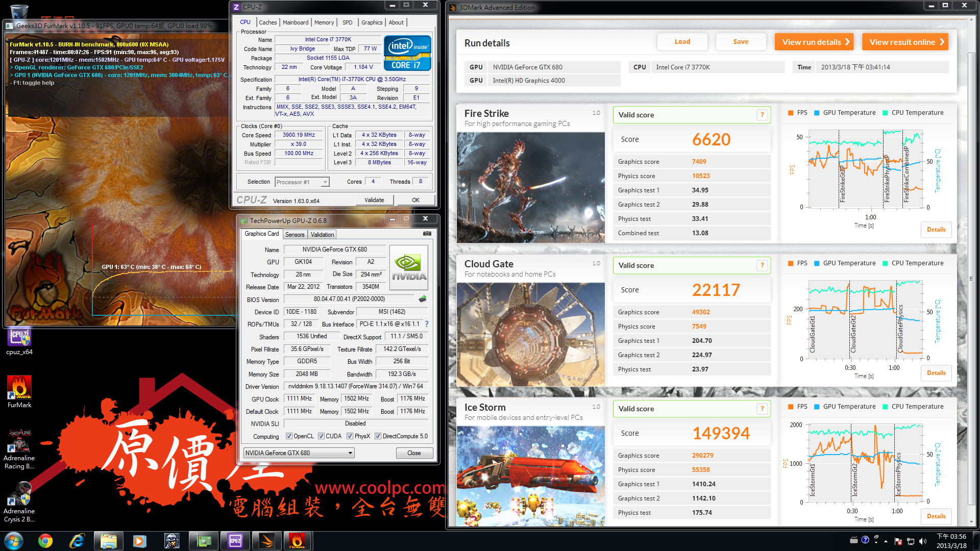Screen dimensions: 980x551
Task: Click the Cloud Gate preview thumbnail
Action: (x=531, y=335)
